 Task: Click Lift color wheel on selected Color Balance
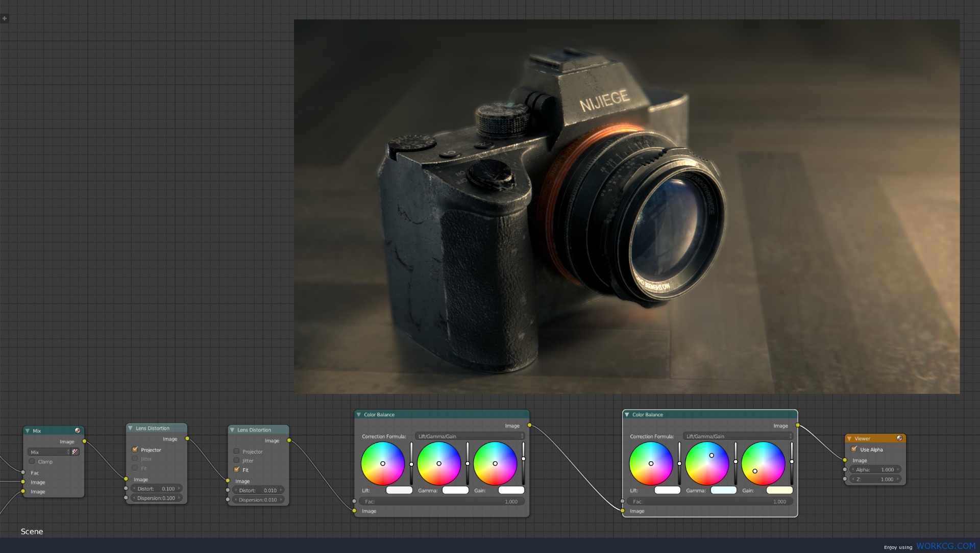coord(651,463)
